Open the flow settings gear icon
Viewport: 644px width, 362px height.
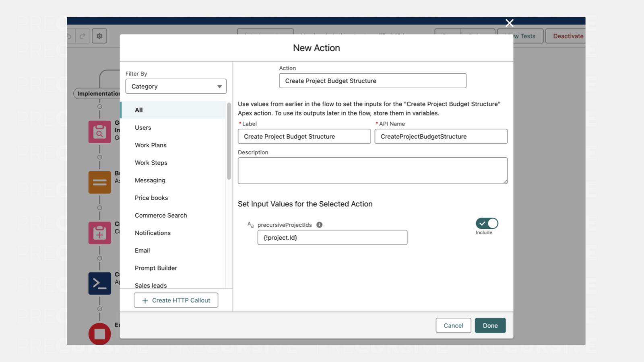point(99,36)
